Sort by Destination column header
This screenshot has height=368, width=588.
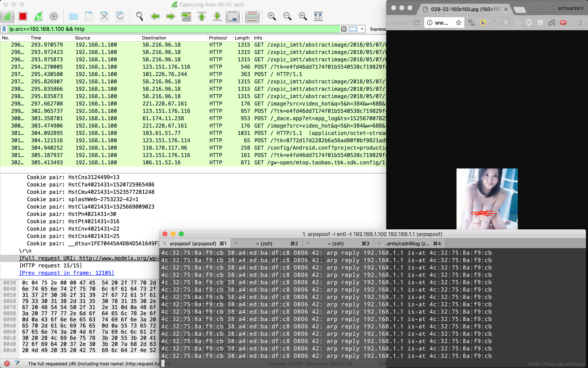pyautogui.click(x=174, y=38)
